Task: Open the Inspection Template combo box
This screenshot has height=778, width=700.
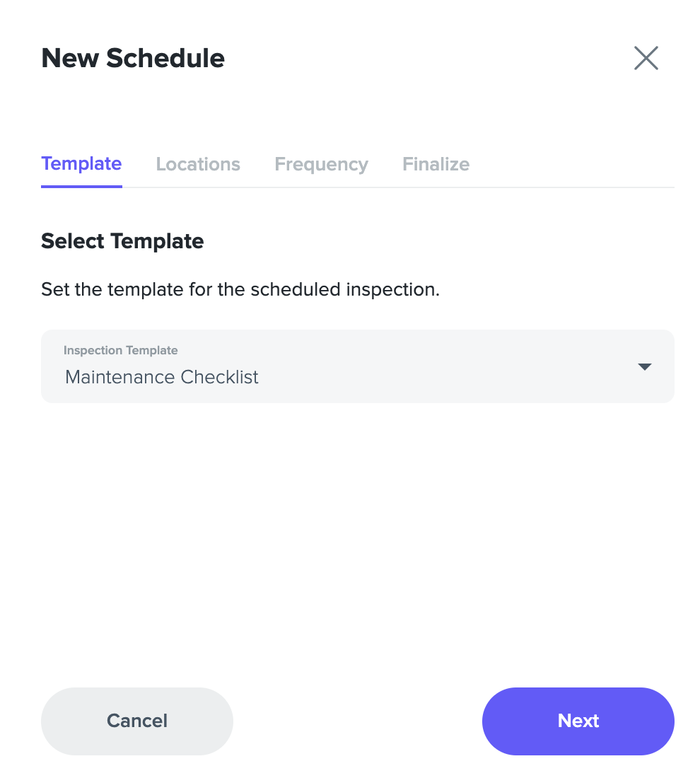Action: point(357,366)
